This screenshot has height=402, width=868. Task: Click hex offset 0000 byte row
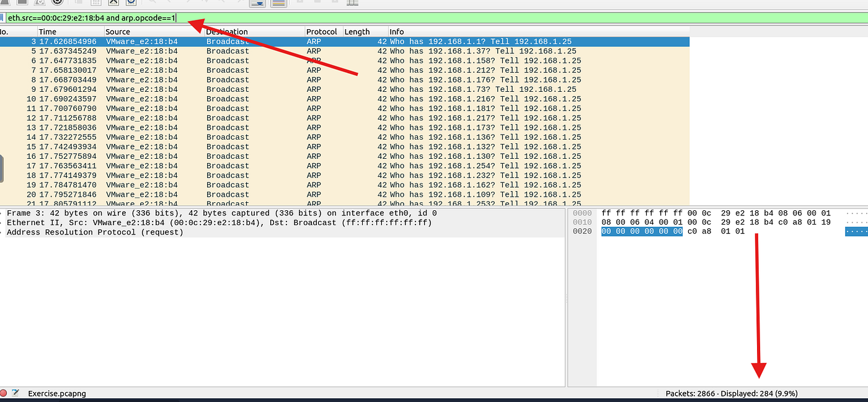pyautogui.click(x=716, y=213)
